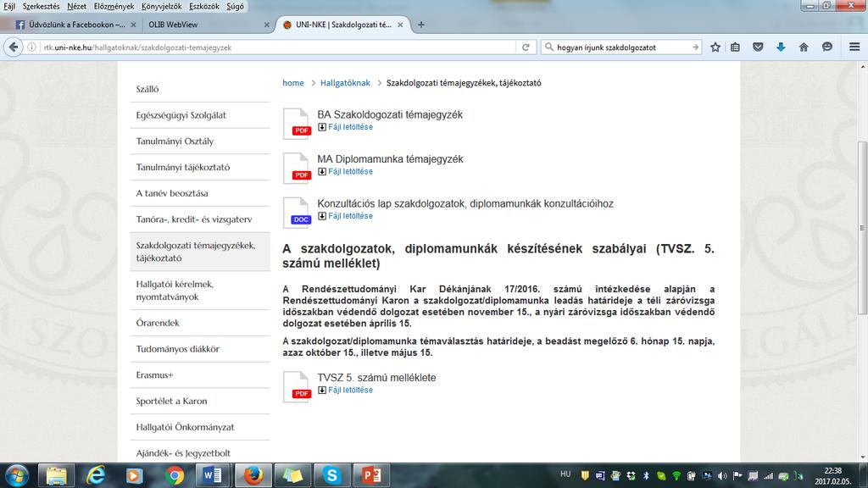Open the chat bubble toolbar icon
This screenshot has width=868, height=488.
827,47
